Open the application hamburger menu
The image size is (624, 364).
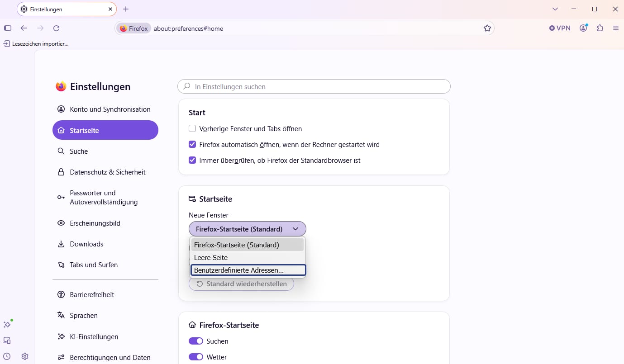615,28
